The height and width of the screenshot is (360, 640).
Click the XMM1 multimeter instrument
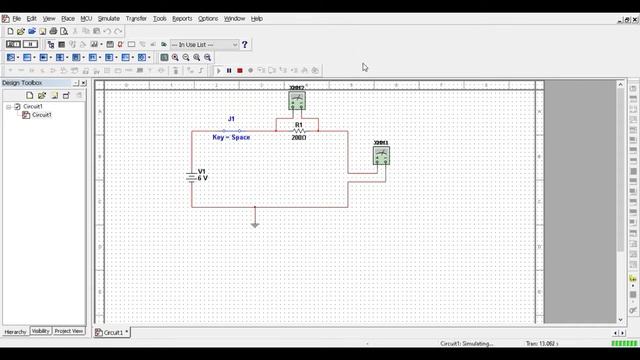(381, 156)
